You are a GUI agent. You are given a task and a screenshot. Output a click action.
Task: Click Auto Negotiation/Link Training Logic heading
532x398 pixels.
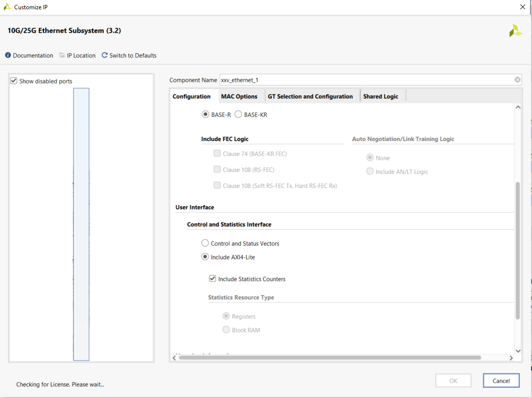click(403, 139)
